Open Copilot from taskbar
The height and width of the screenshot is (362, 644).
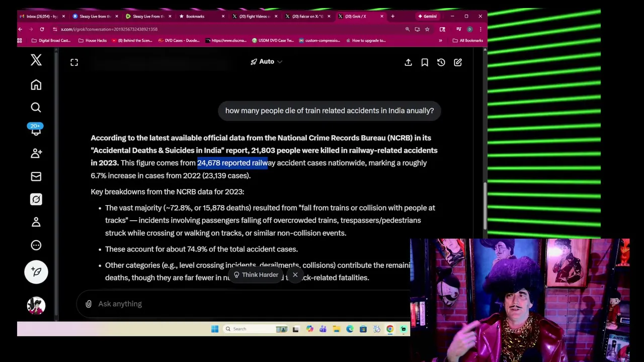309,329
